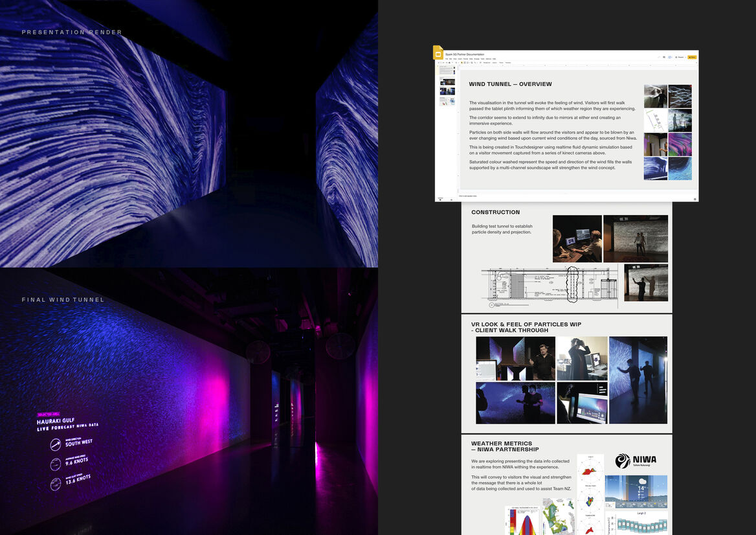Click the Explore icon in bottom-right corner
This screenshot has height=535, width=756.
click(695, 199)
